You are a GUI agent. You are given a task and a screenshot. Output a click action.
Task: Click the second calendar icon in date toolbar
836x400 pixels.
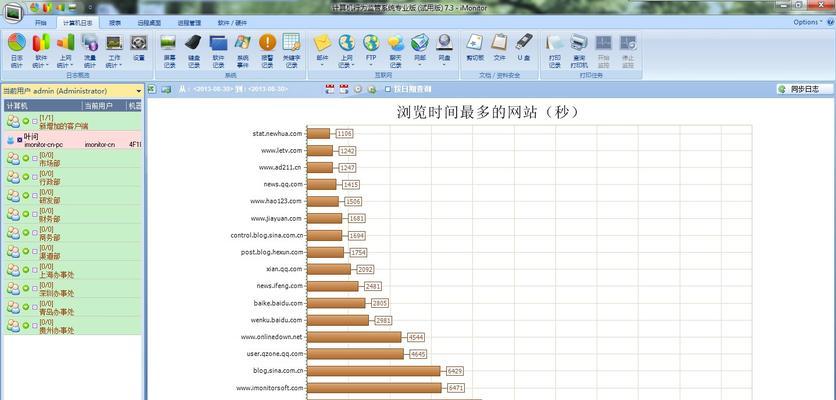[344, 89]
